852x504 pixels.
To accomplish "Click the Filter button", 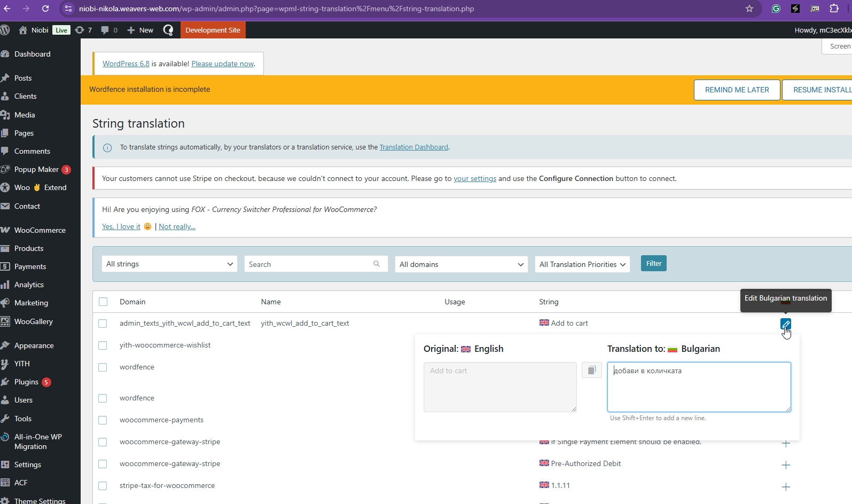I will [x=653, y=263].
